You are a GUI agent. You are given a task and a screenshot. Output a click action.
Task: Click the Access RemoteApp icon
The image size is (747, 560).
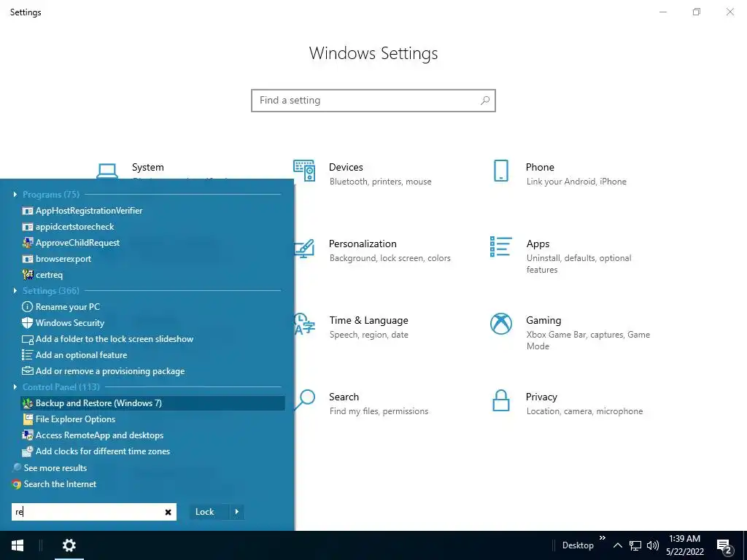click(28, 435)
